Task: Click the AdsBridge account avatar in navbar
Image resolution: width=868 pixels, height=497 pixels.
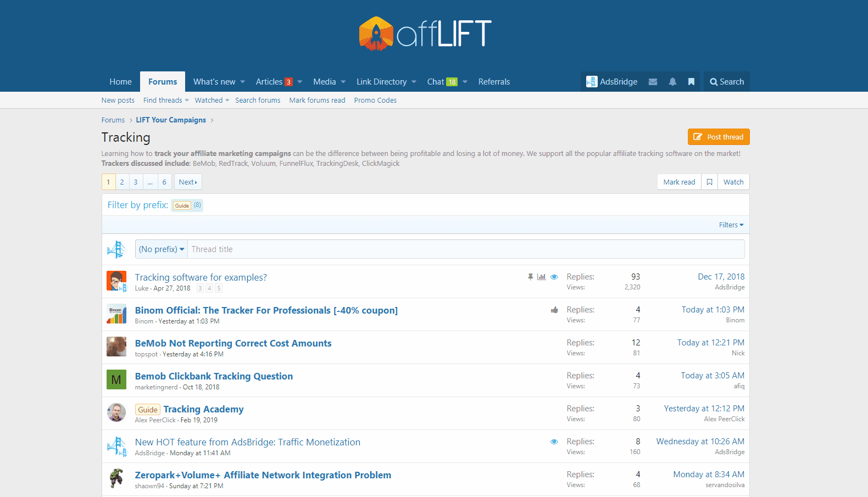Action: 592,82
